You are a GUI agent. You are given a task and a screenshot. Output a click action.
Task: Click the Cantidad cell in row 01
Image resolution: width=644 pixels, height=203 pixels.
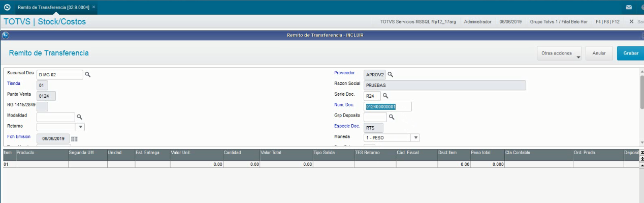[241, 165]
